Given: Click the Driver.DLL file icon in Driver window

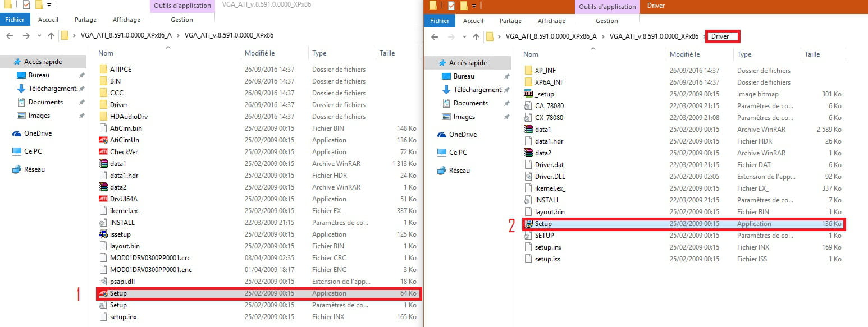Looking at the screenshot, I should click(528, 177).
